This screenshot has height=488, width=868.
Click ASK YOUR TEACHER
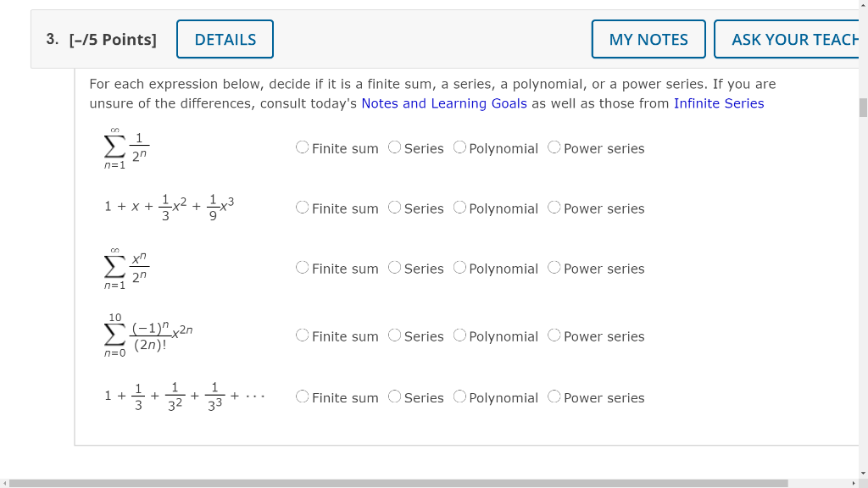click(x=792, y=39)
